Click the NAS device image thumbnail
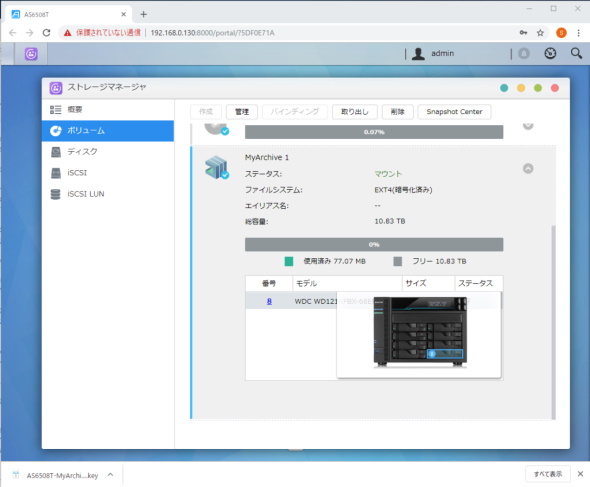The width and height of the screenshot is (590, 487). point(420,332)
